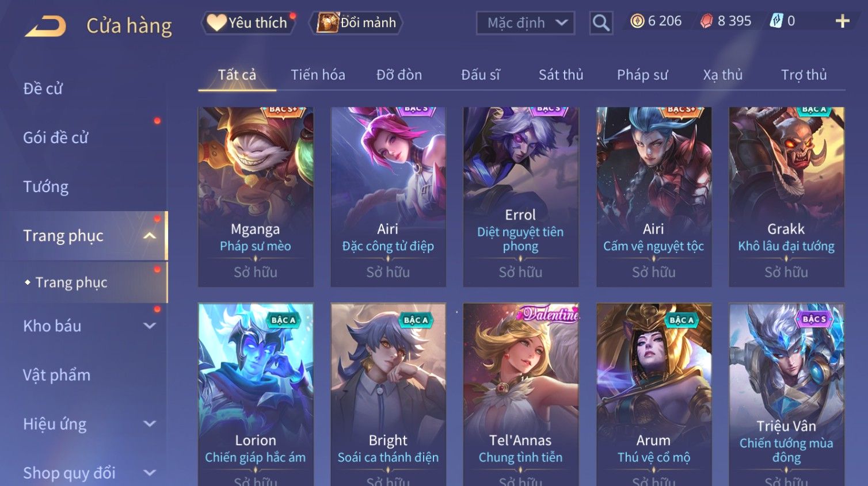Image resolution: width=868 pixels, height=486 pixels.
Task: Go to Tướng in the sidebar
Action: 46,187
